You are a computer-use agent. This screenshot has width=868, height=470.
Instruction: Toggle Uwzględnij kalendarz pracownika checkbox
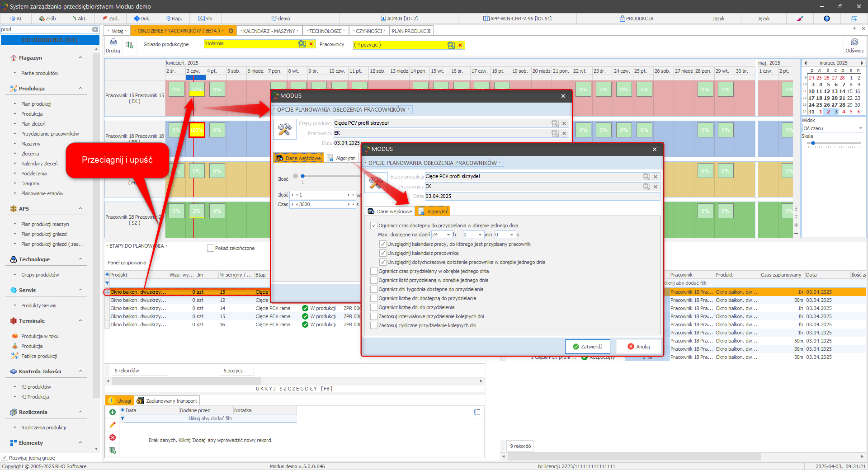[383, 253]
